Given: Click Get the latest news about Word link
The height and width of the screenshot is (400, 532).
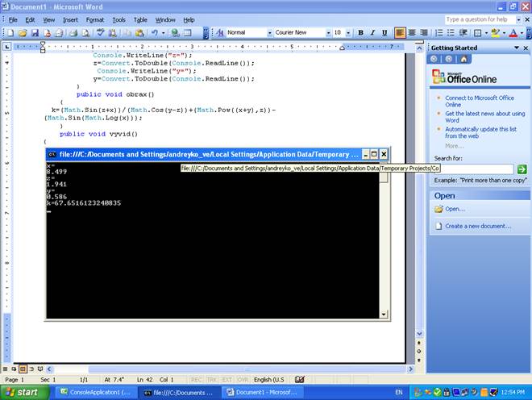Looking at the screenshot, I should pyautogui.click(x=484, y=117).
